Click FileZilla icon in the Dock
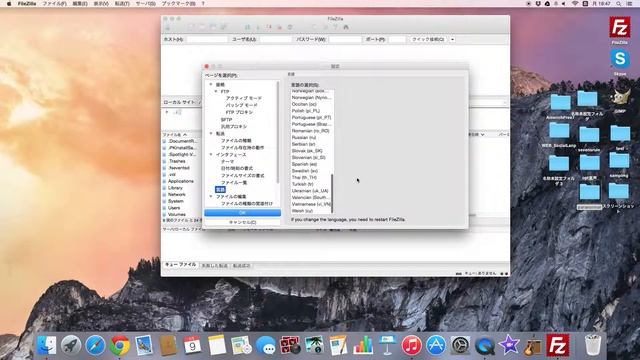The height and width of the screenshot is (360, 640). coord(558,345)
